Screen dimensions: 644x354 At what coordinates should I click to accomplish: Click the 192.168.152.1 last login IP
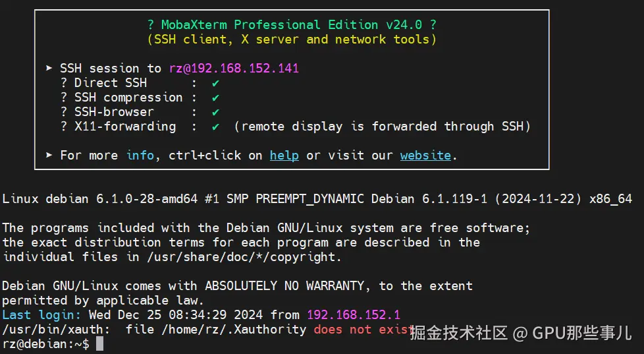point(353,315)
